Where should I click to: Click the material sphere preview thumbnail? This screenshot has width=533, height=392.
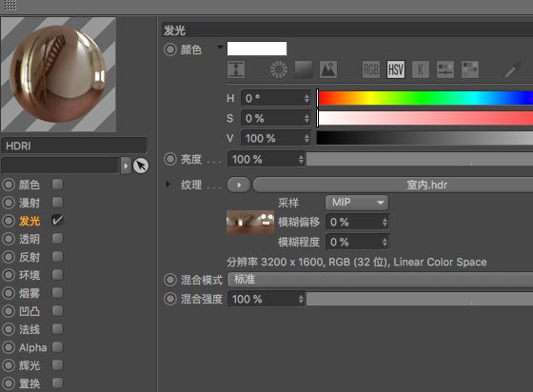[x=58, y=74]
